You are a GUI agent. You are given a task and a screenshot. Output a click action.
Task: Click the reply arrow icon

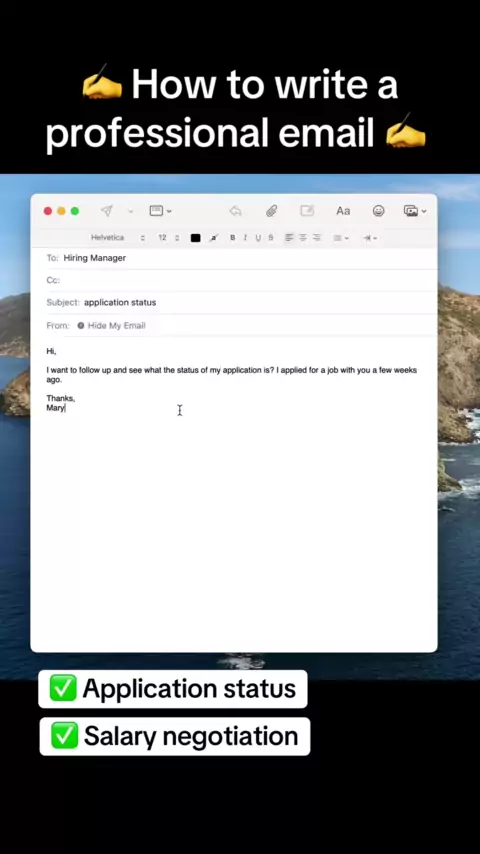tap(235, 211)
